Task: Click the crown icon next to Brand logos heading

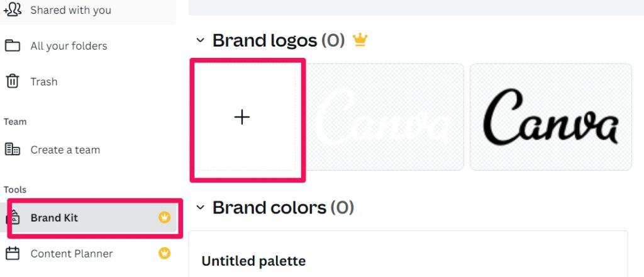Action: coord(360,40)
